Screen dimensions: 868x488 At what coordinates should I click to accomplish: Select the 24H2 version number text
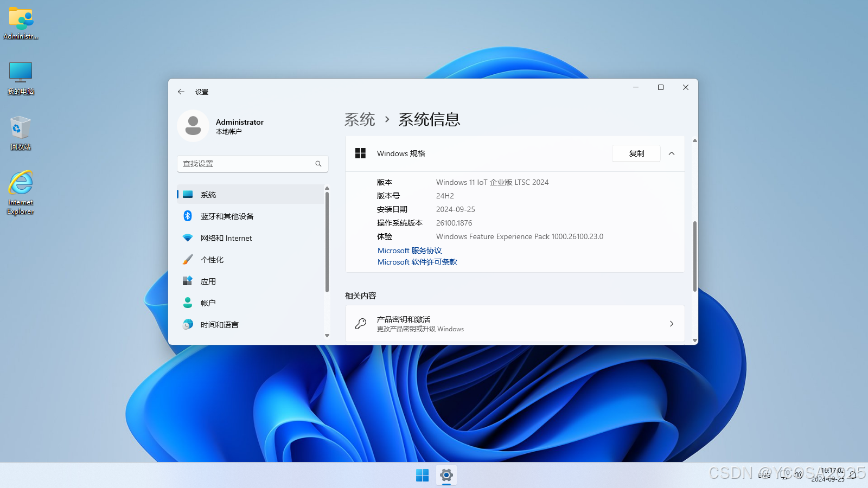click(x=445, y=196)
